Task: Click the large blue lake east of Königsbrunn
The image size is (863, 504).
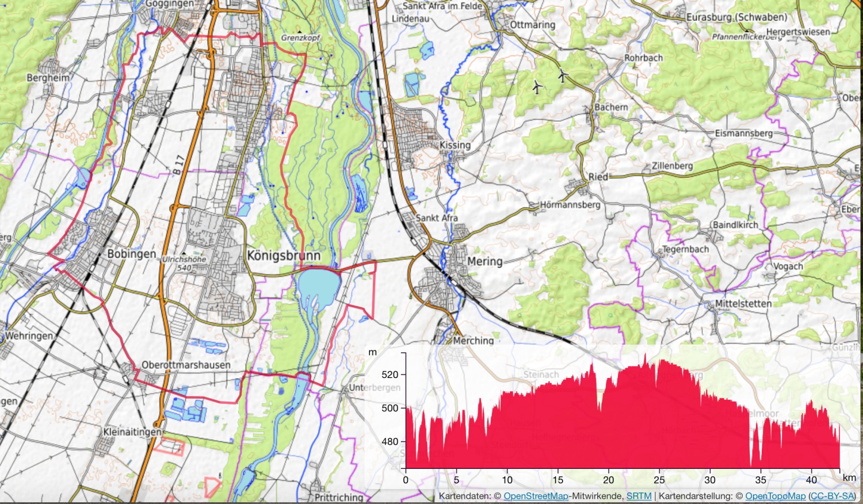Action: coord(317,286)
